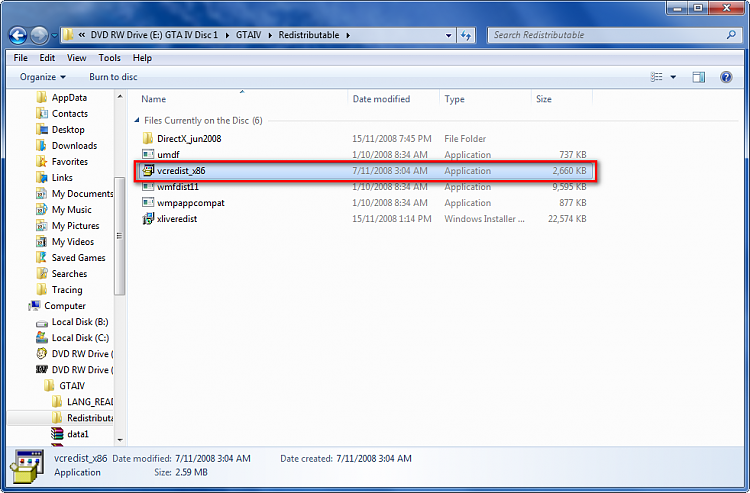Select the wmpappcompat application icon
The image size is (750, 493).
point(148,203)
